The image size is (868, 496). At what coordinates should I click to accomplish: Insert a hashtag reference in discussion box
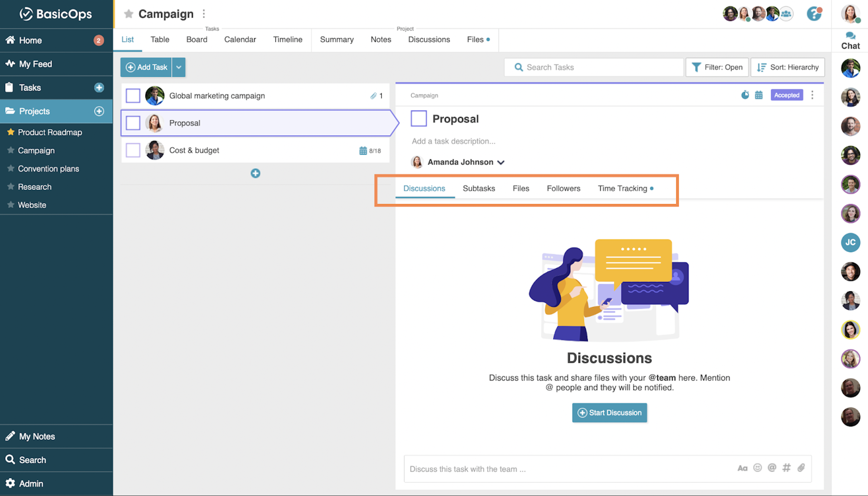point(786,468)
